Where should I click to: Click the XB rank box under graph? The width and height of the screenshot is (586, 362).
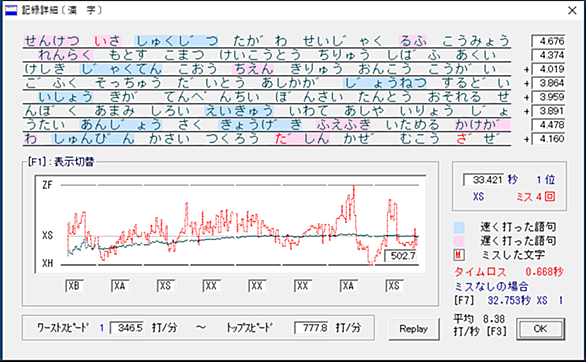(x=74, y=286)
